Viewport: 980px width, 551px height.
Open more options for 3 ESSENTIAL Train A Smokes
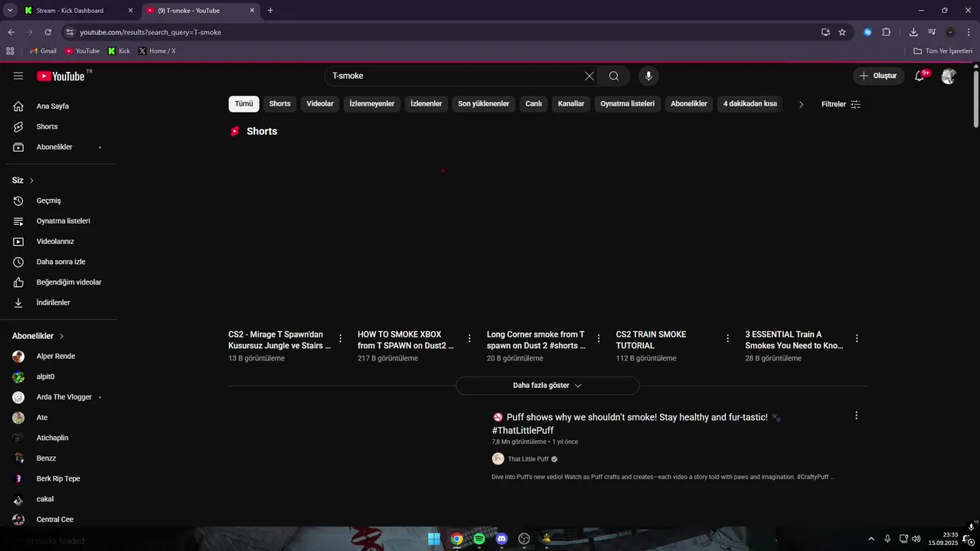point(857,338)
